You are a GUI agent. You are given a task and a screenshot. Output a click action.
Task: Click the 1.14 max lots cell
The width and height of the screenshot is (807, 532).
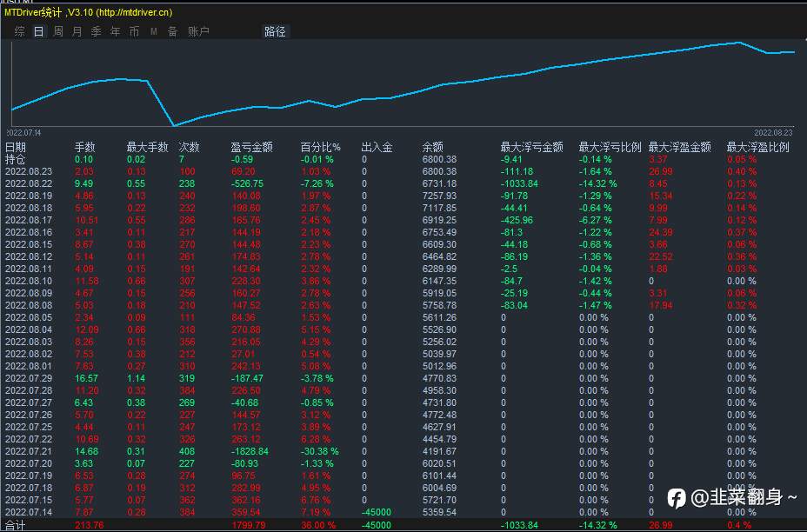(137, 378)
